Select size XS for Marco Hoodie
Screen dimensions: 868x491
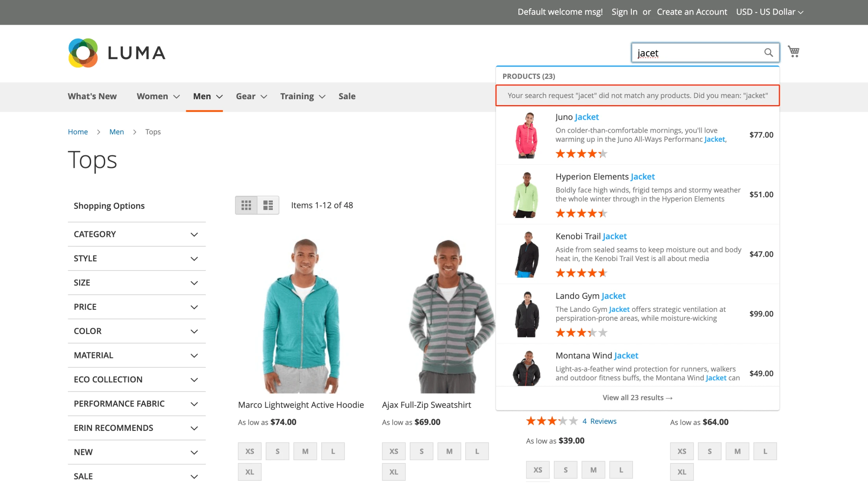point(250,451)
